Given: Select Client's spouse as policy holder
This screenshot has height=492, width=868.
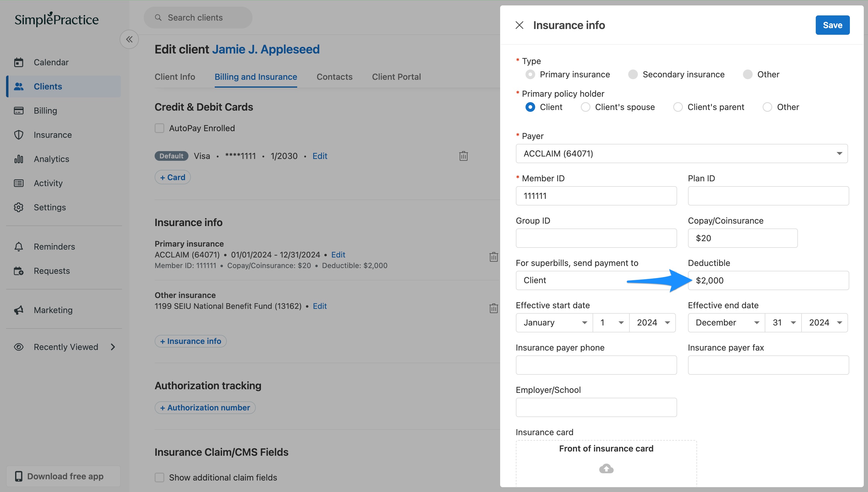Looking at the screenshot, I should 585,107.
